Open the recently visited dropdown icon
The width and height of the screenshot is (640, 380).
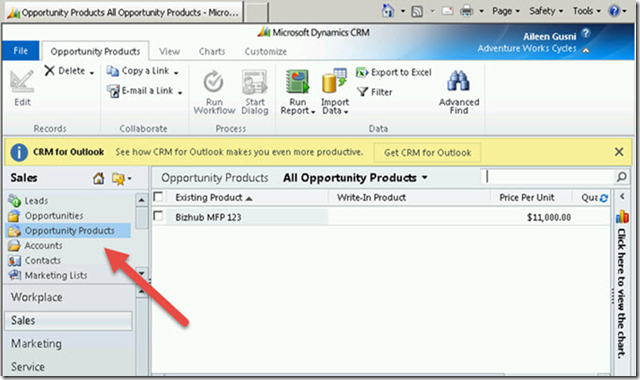point(122,178)
